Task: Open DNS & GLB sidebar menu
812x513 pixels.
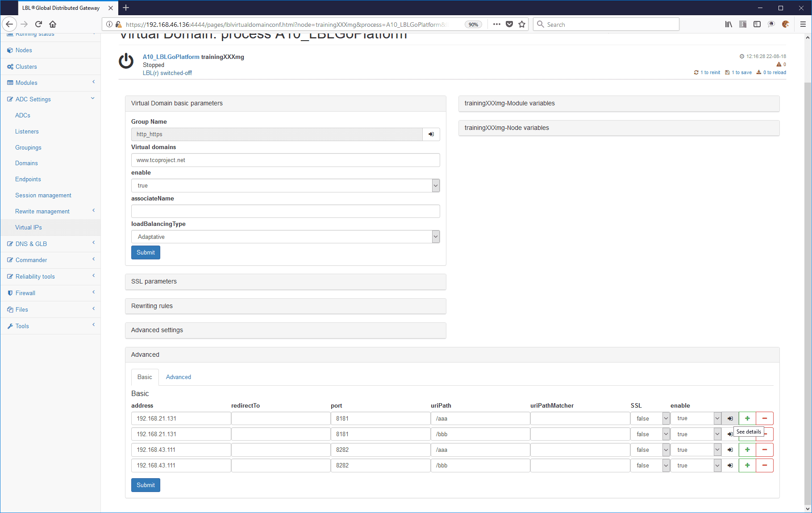Action: pos(50,244)
